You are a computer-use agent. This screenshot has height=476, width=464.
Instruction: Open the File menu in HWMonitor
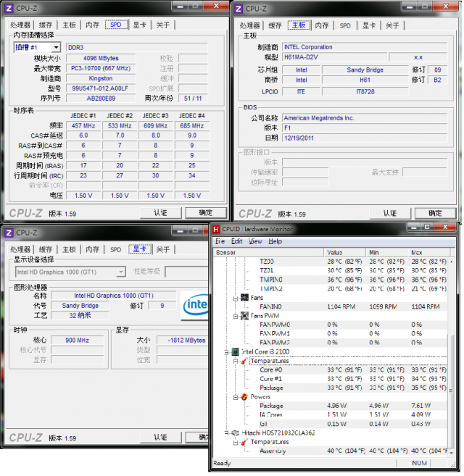click(x=220, y=241)
